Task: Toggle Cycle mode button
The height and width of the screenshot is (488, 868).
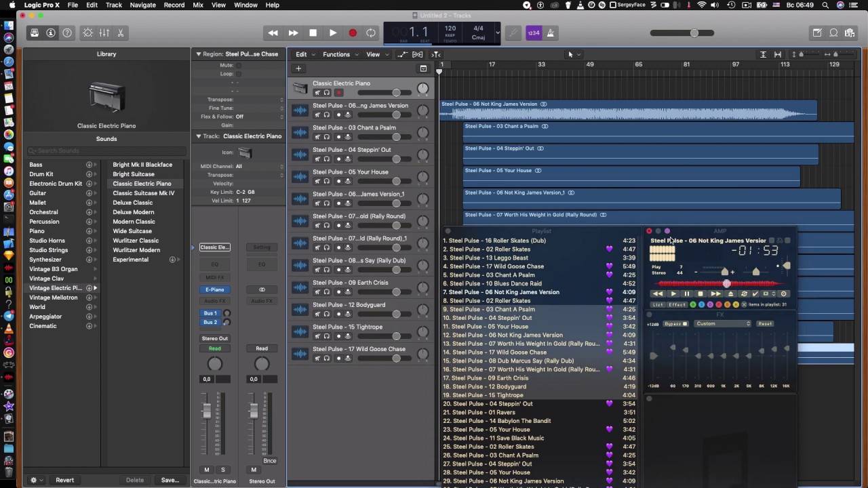Action: pos(371,33)
